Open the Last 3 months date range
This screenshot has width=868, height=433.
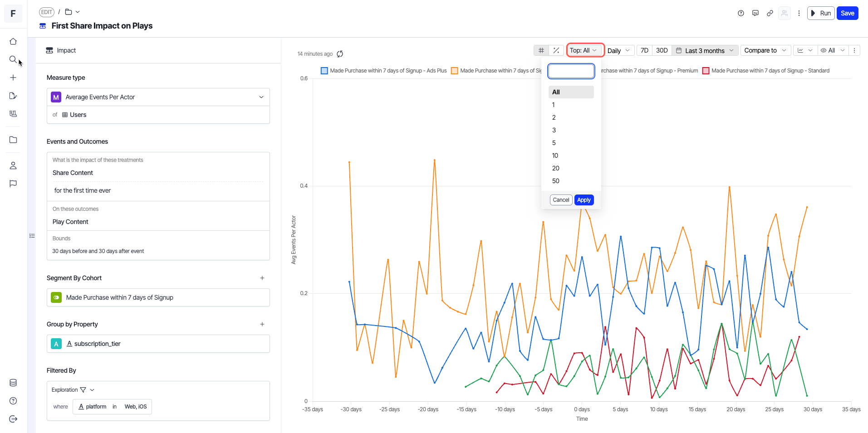click(705, 50)
